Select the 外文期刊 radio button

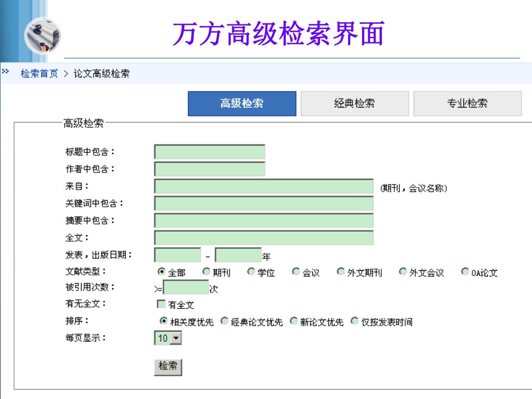tap(341, 271)
